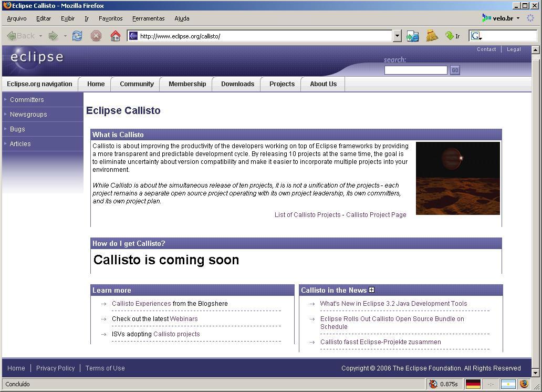Open the Ir menu in the menu bar
Image resolution: width=542 pixels, height=392 pixels.
[x=87, y=18]
